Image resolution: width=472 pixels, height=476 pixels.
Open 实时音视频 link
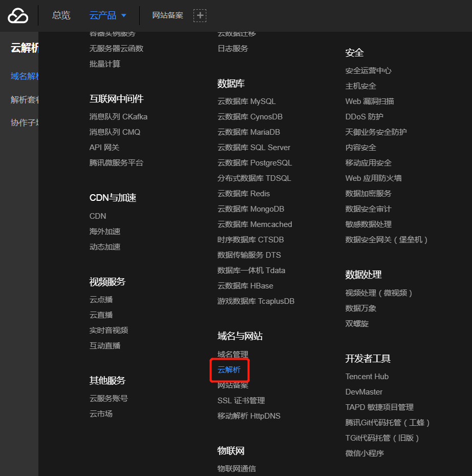[x=109, y=330]
